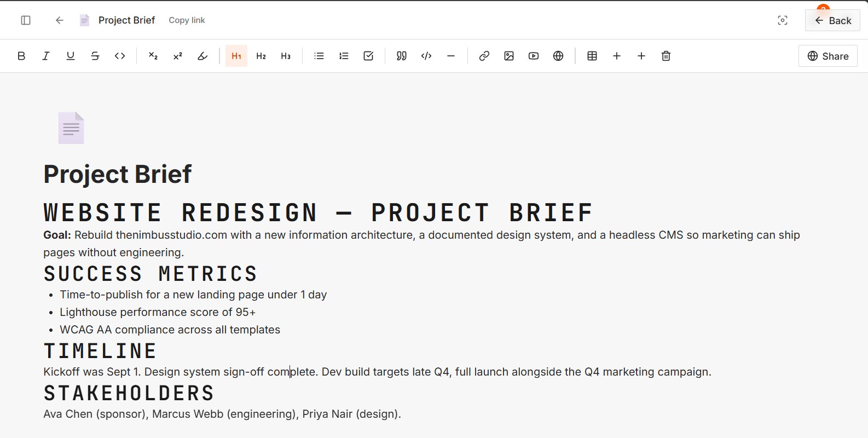Insert a hyperlink
868x438 pixels.
[x=484, y=56]
